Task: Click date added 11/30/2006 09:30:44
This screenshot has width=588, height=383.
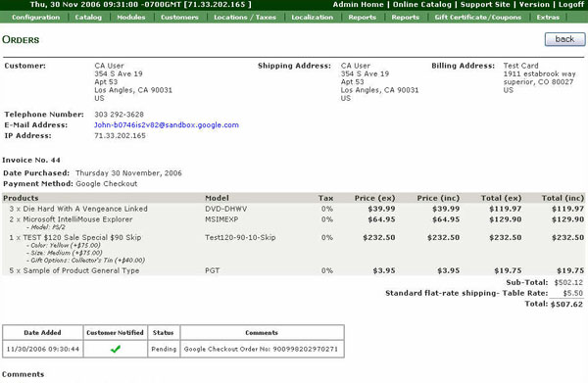Action: [43, 349]
